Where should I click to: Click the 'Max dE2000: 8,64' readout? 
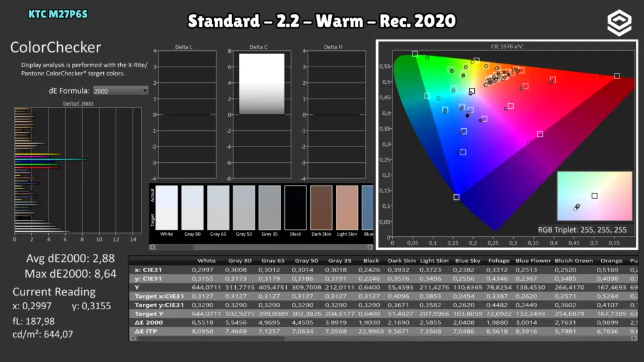[x=70, y=274]
